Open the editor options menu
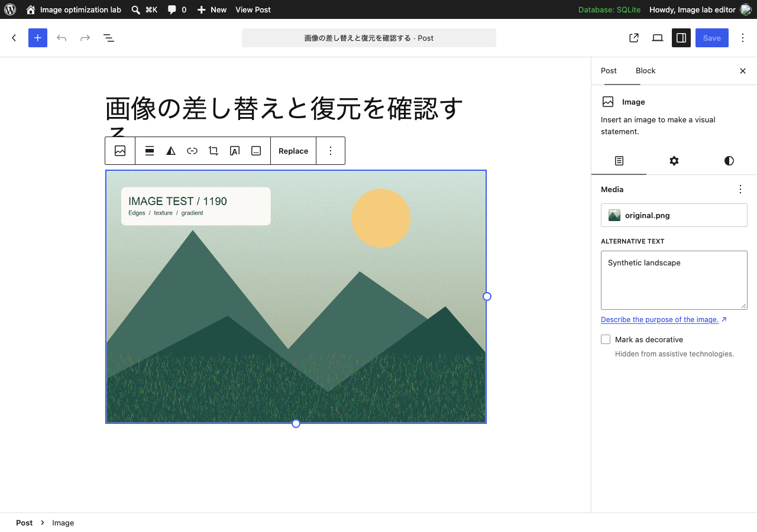 click(743, 38)
